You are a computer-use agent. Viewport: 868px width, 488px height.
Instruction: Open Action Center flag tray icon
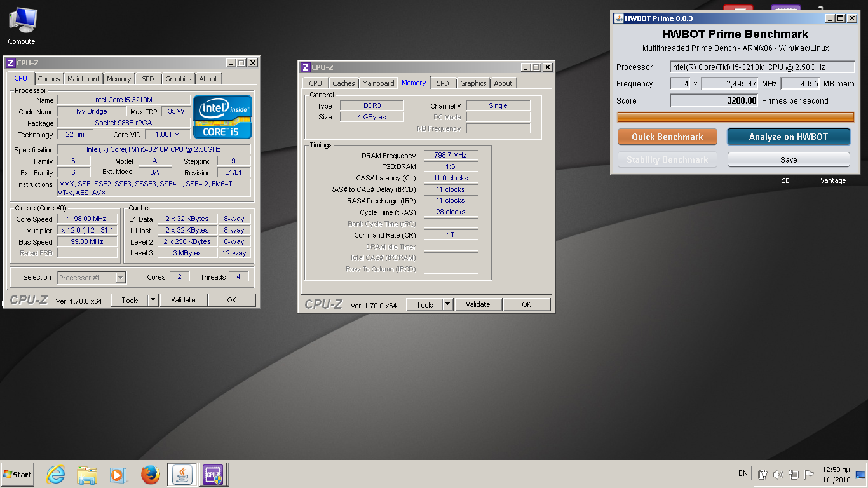[809, 474]
